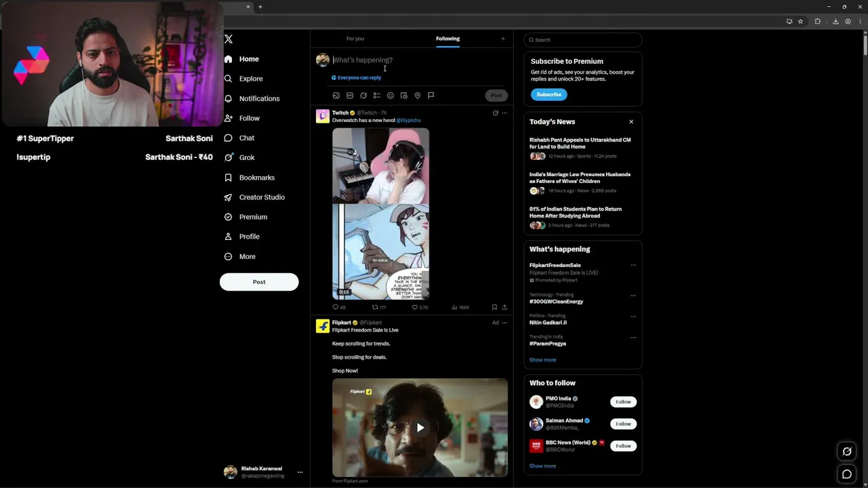
Task: Add a new timeline tab with the plus
Action: pos(503,39)
